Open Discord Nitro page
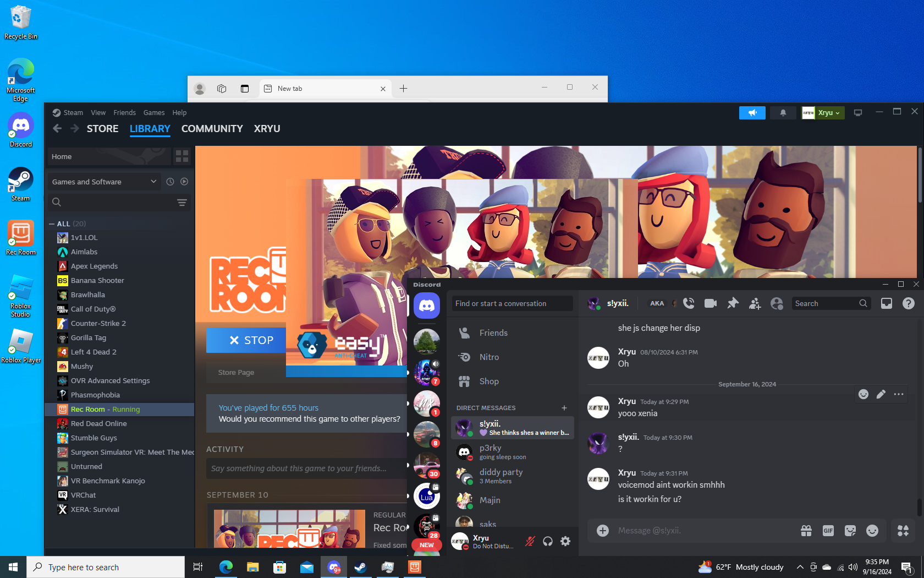This screenshot has width=924, height=578. tap(513, 357)
